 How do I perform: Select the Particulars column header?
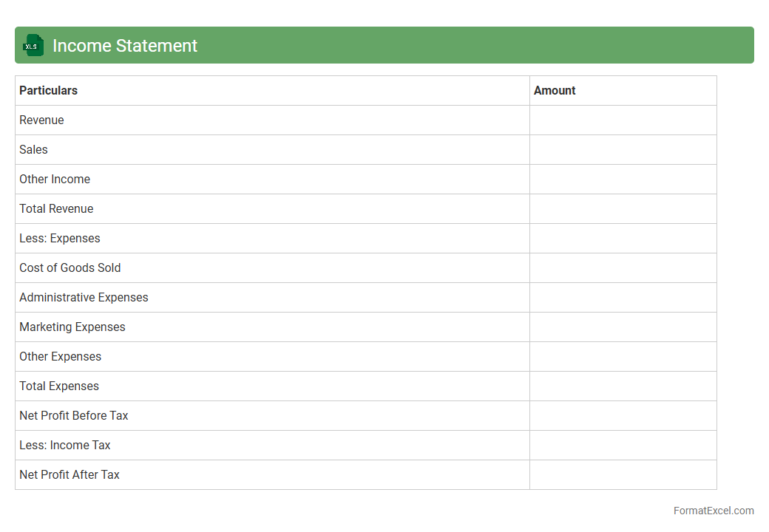coord(48,91)
